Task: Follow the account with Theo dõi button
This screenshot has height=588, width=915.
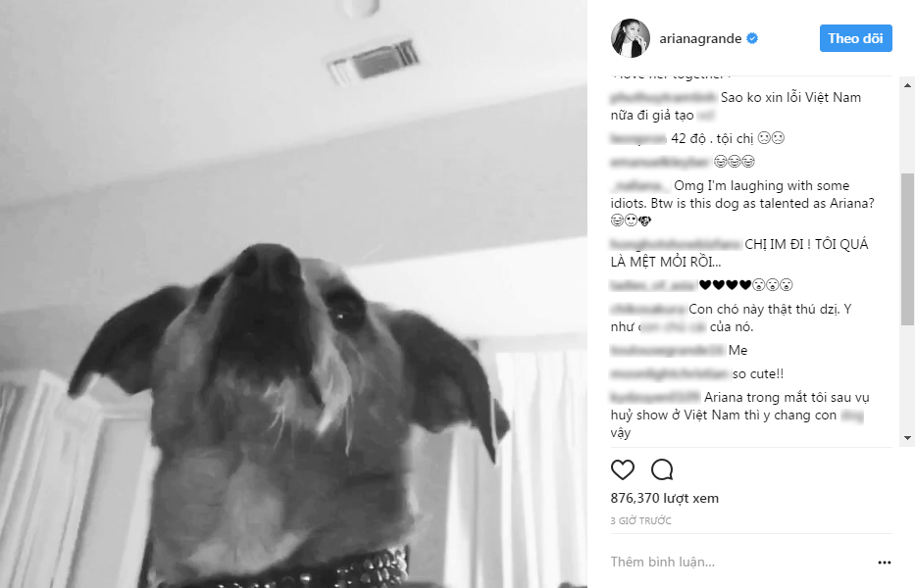Action: tap(855, 38)
